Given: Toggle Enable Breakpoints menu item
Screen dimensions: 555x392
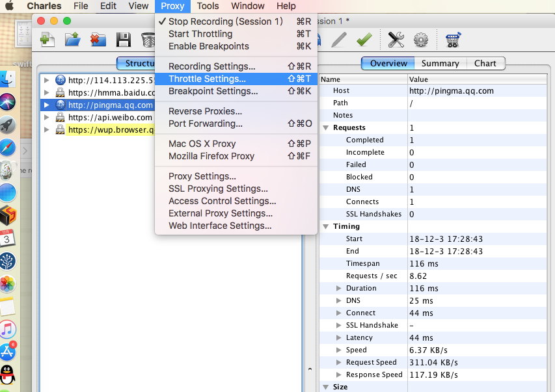Looking at the screenshot, I should click(x=236, y=46).
